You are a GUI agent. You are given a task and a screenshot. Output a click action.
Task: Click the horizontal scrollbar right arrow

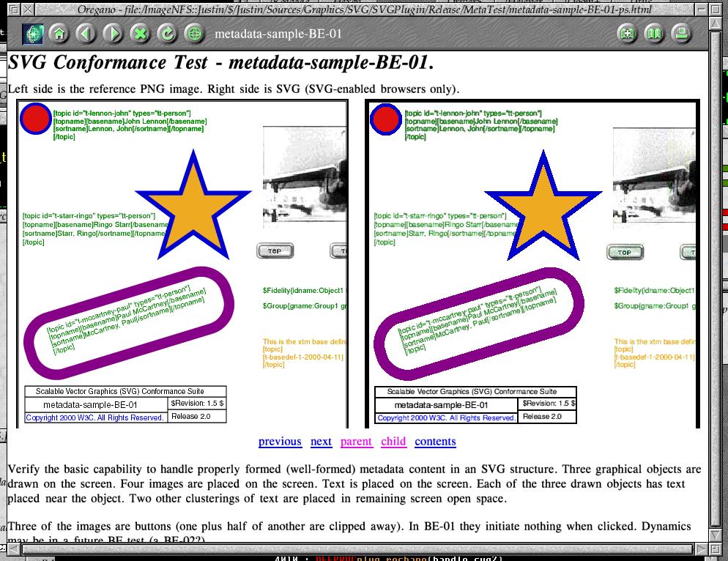click(x=701, y=549)
